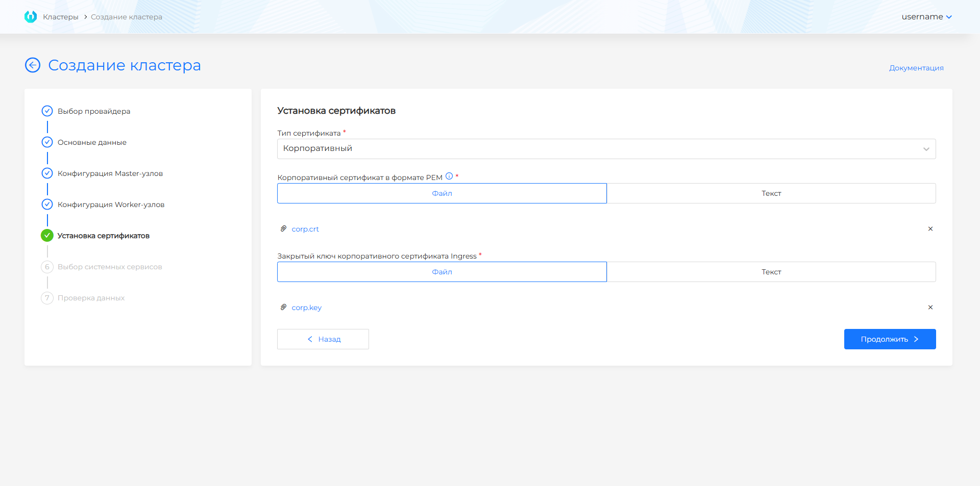Screen dimensions: 980x486
Task: Click step 6 circle icon
Action: click(x=47, y=267)
